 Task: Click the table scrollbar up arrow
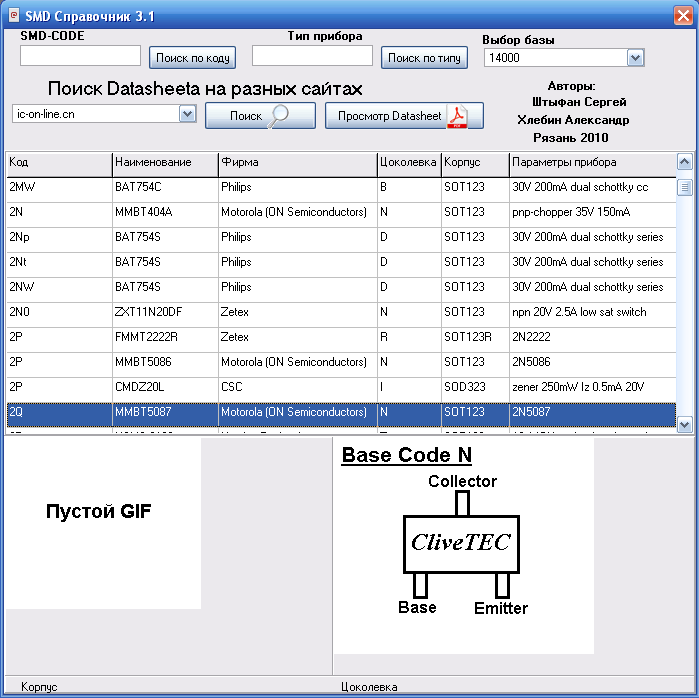point(685,161)
